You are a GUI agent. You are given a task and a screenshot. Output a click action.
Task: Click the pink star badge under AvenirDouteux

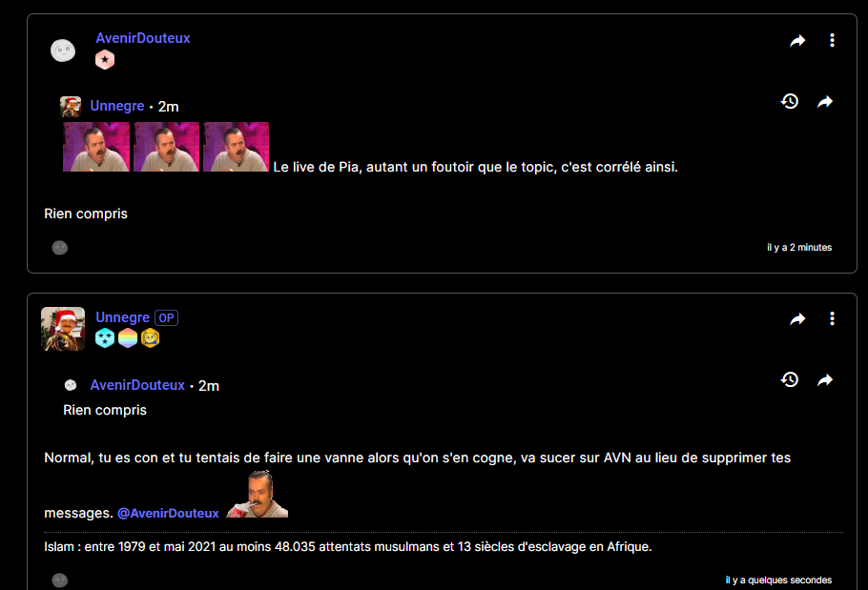[105, 60]
